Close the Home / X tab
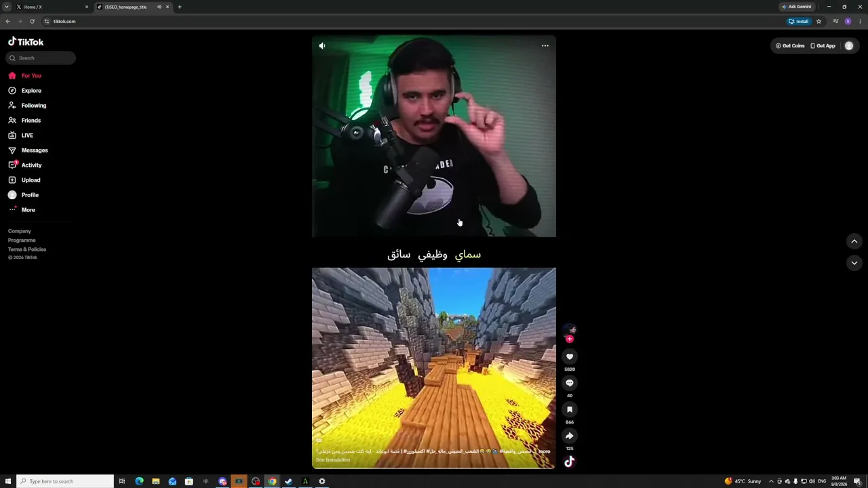This screenshot has height=488, width=868. (87, 7)
